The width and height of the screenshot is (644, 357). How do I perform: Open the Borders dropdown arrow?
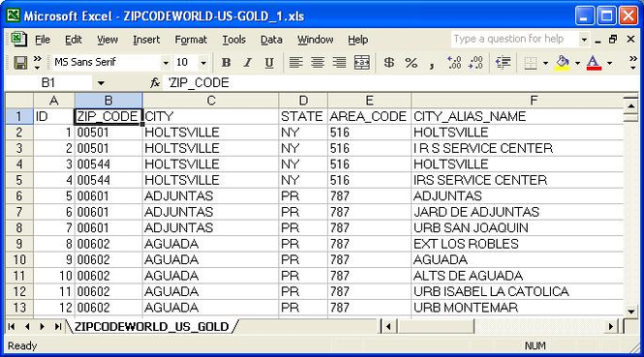point(545,63)
